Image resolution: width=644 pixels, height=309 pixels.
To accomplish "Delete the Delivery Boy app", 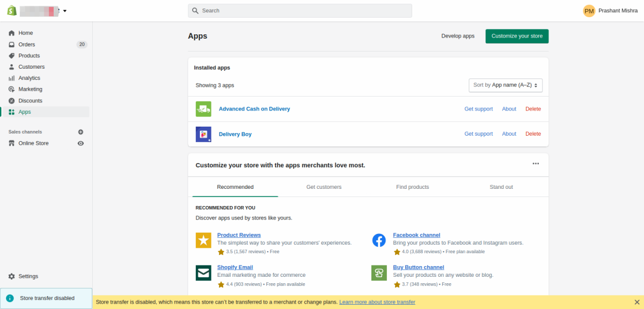I will click(x=533, y=134).
